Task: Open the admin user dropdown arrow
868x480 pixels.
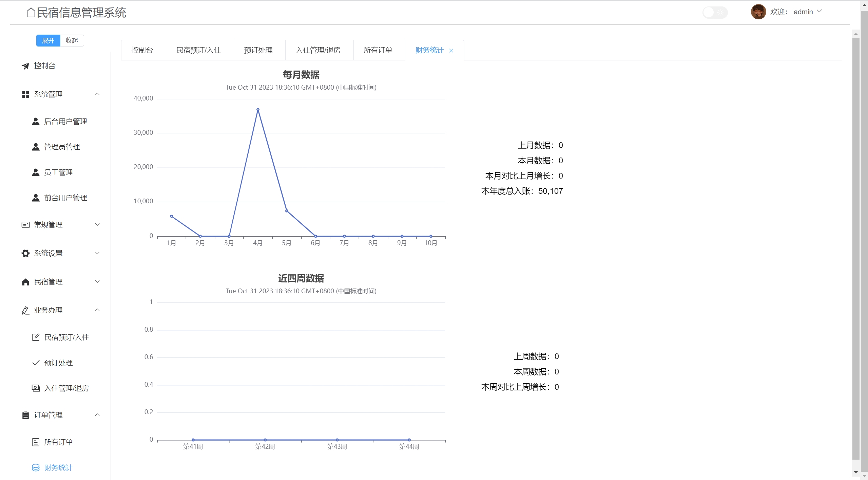Action: [819, 11]
